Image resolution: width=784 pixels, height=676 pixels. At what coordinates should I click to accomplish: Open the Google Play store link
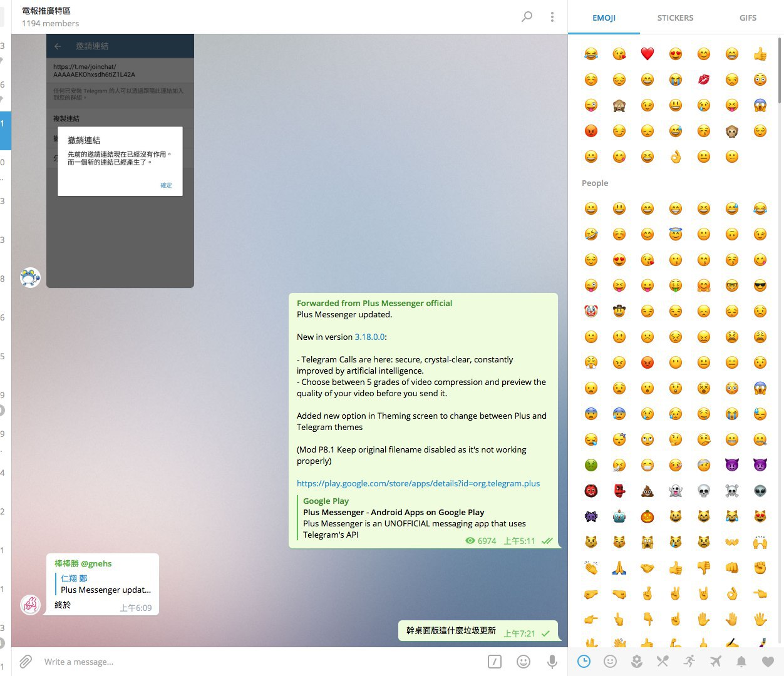click(x=418, y=483)
